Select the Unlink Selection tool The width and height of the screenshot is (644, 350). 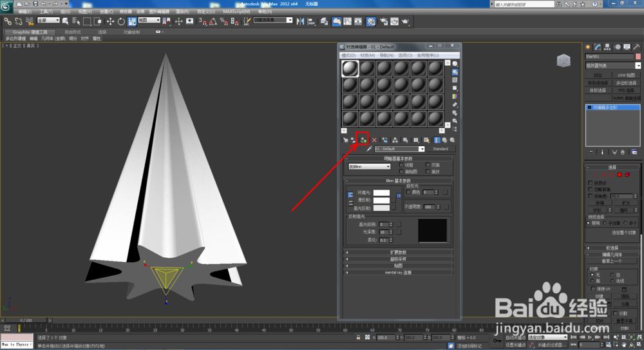19,21
